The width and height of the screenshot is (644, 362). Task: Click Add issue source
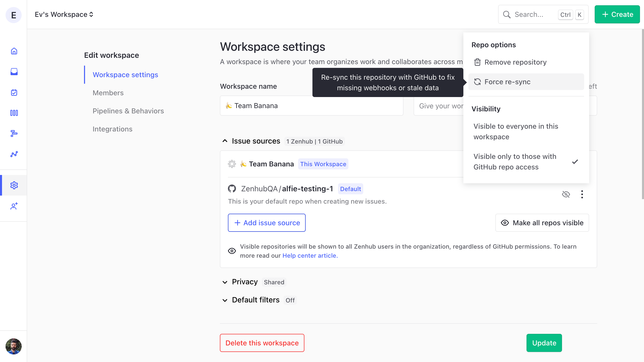coord(267,223)
